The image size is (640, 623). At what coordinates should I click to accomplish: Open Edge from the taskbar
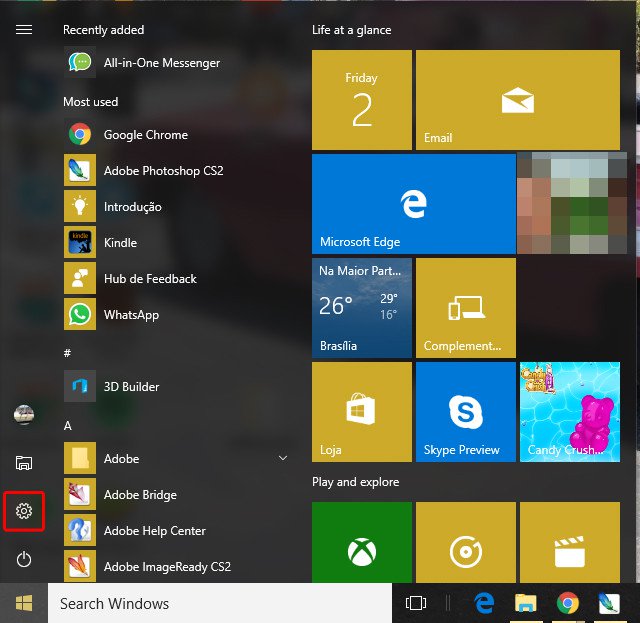pos(484,603)
